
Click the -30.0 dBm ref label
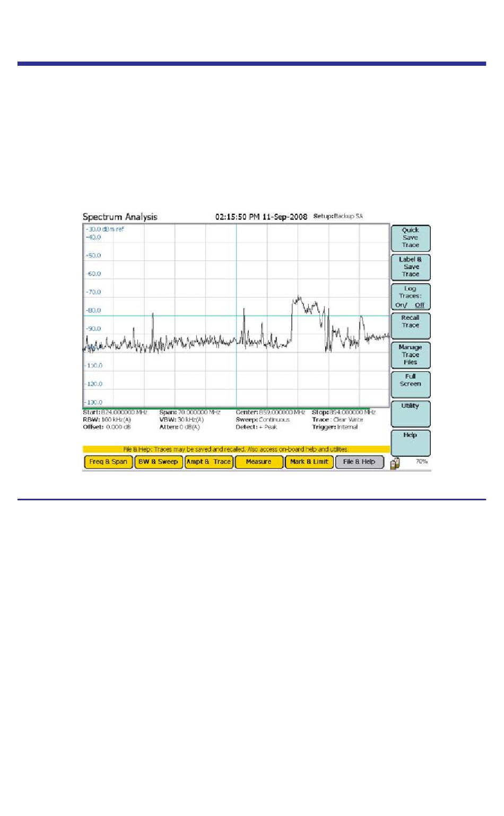(105, 229)
